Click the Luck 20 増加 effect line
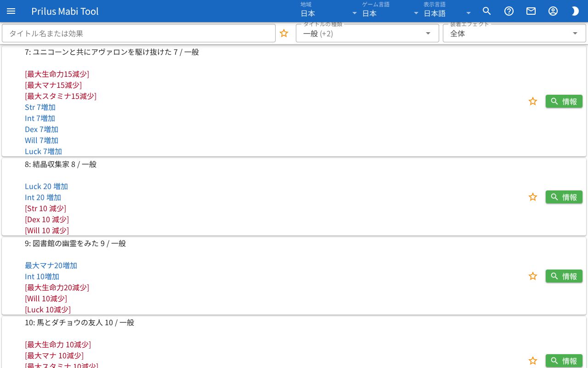 point(46,186)
